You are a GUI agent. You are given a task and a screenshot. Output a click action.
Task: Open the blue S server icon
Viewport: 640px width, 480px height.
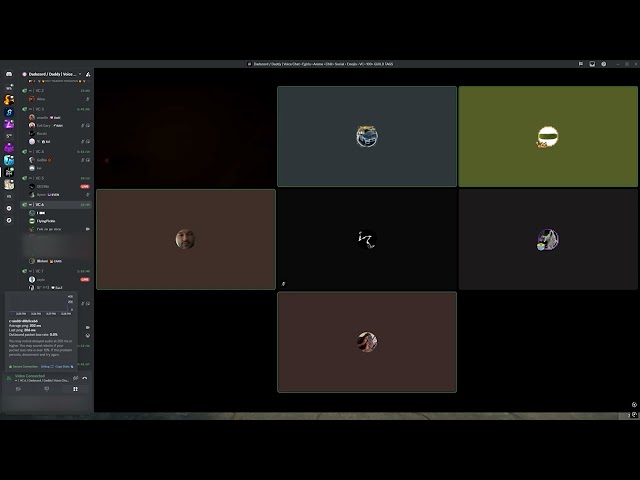[x=9, y=112]
